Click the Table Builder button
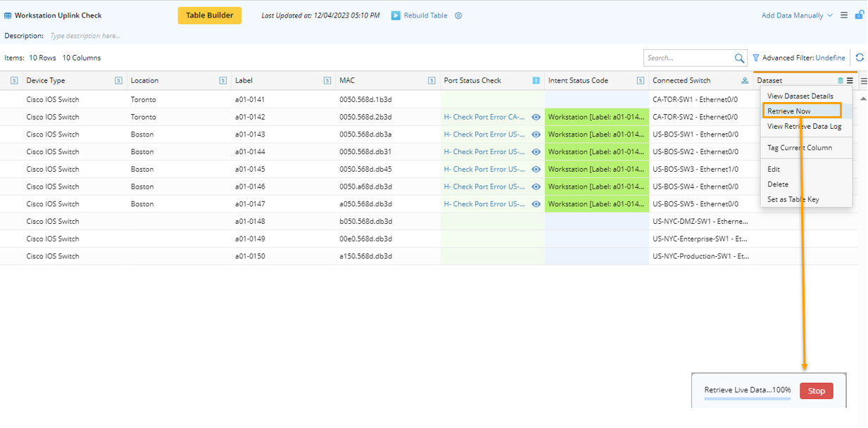The width and height of the screenshot is (868, 428). (209, 15)
